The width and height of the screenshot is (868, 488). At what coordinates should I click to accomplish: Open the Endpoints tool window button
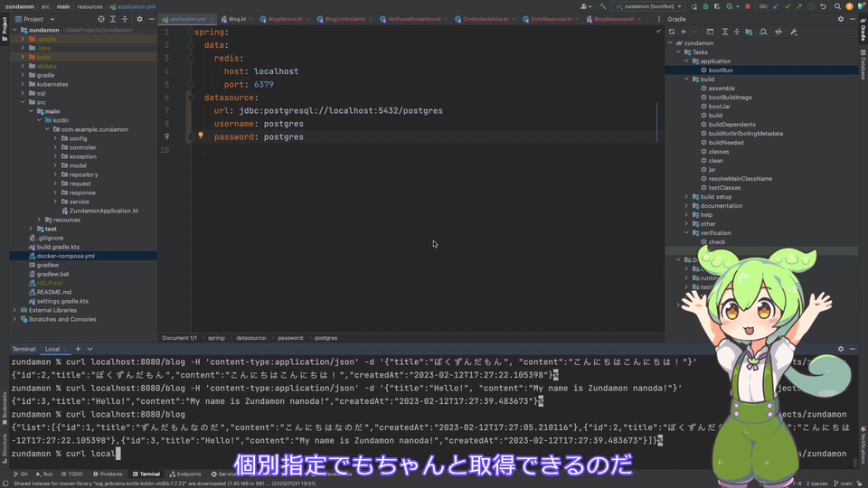pyautogui.click(x=185, y=474)
